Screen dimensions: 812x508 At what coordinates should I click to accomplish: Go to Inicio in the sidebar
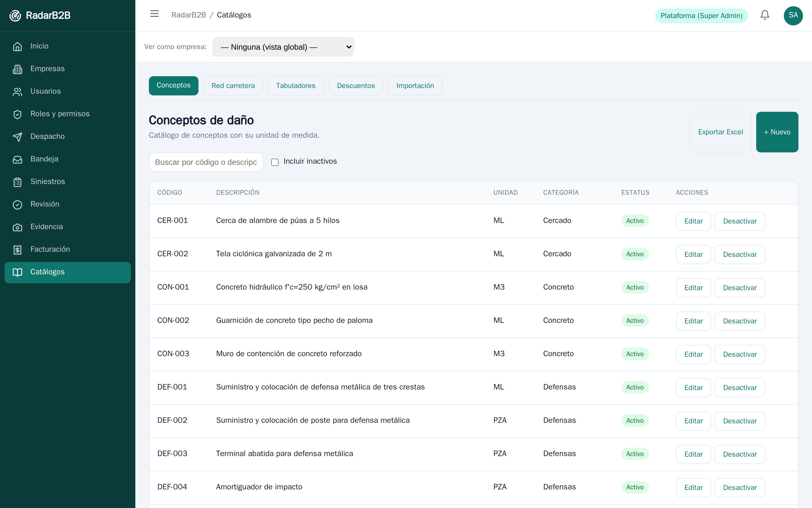[x=67, y=46]
